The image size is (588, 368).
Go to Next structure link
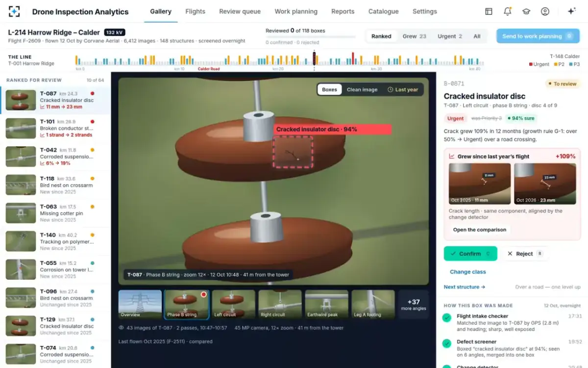(x=465, y=287)
